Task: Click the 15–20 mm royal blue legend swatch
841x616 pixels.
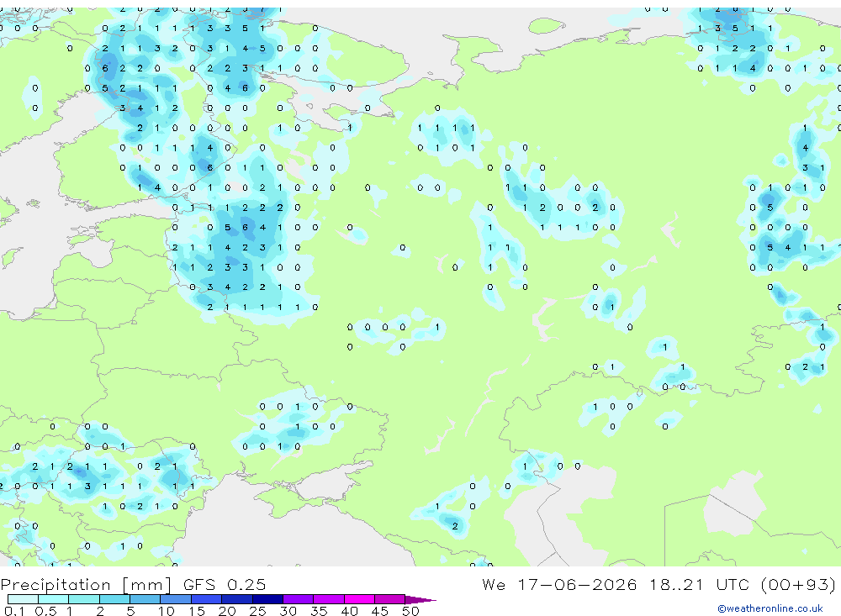Action: pyautogui.click(x=207, y=599)
